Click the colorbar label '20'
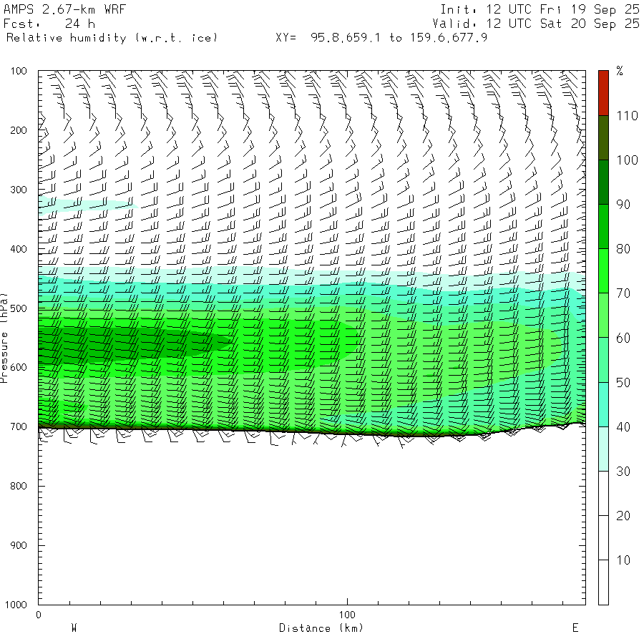644x644 pixels. click(x=623, y=516)
